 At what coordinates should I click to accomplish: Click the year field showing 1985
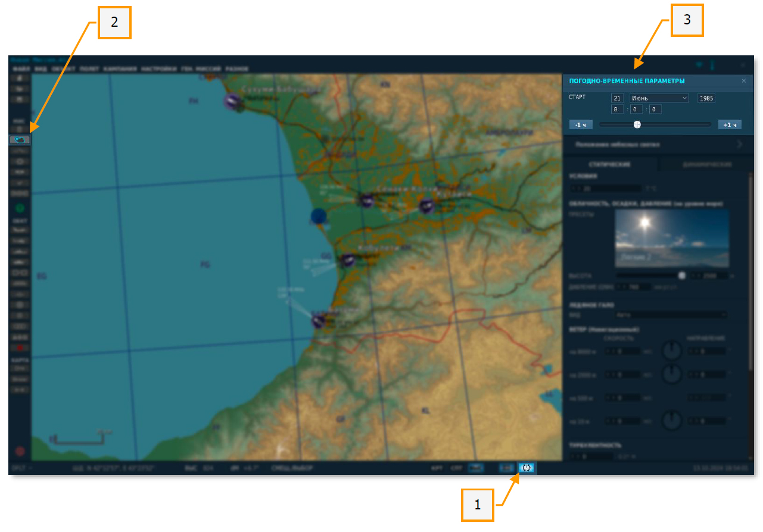[x=706, y=98]
